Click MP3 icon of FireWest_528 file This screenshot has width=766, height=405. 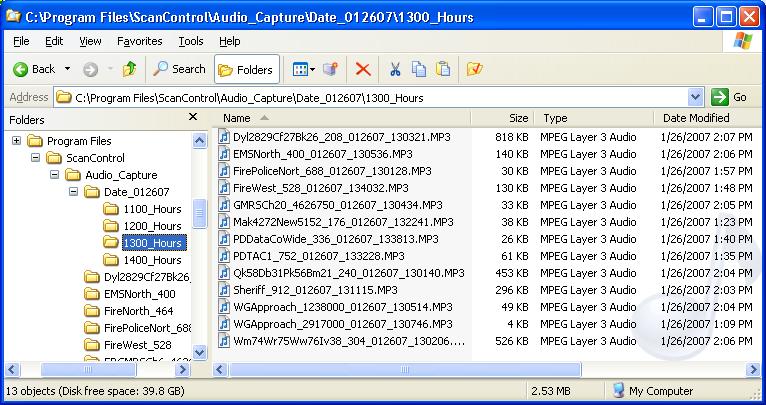coord(224,188)
